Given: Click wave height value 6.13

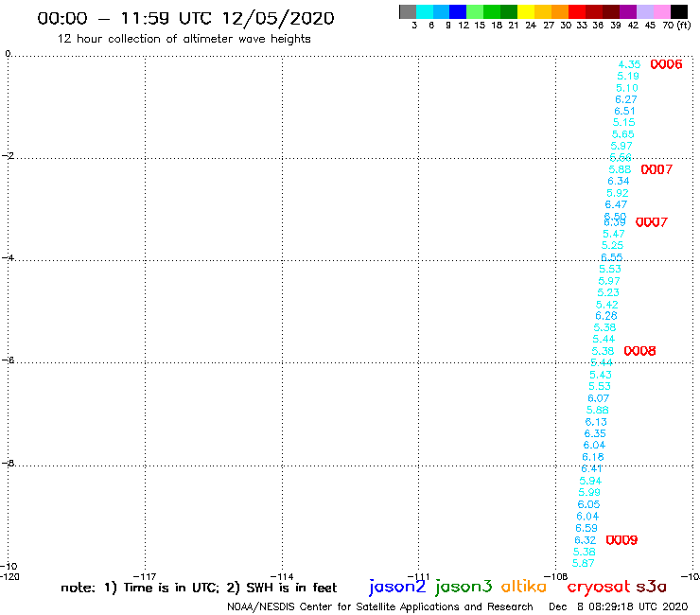Looking at the screenshot, I should click(x=597, y=422).
